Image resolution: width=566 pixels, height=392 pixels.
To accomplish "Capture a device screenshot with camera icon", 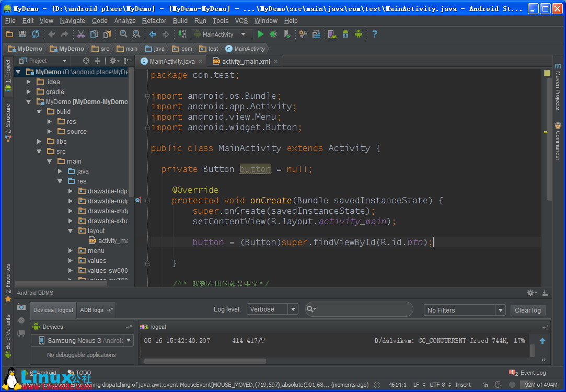I will (21, 307).
